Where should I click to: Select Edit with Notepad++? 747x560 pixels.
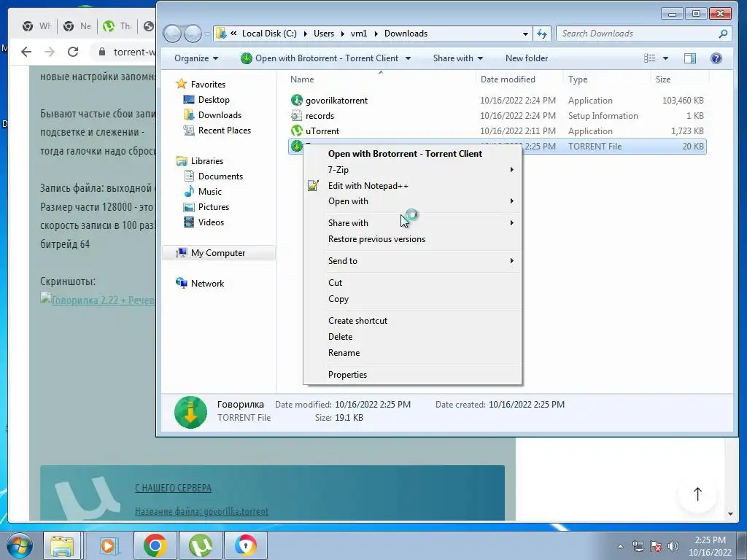point(413,186)
